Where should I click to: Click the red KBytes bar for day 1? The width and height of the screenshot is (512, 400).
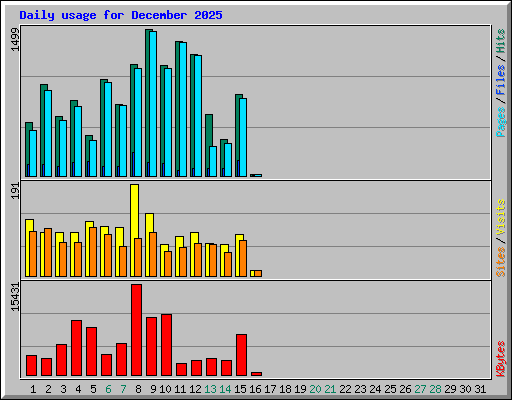31,366
